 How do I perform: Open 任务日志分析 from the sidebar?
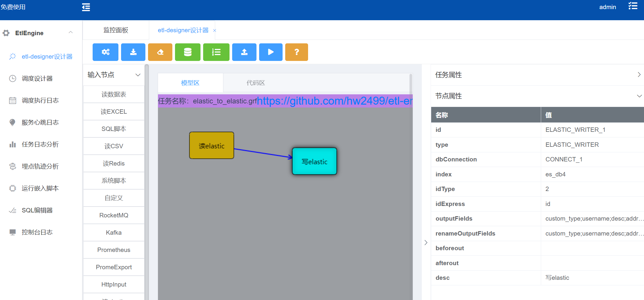pyautogui.click(x=40, y=144)
